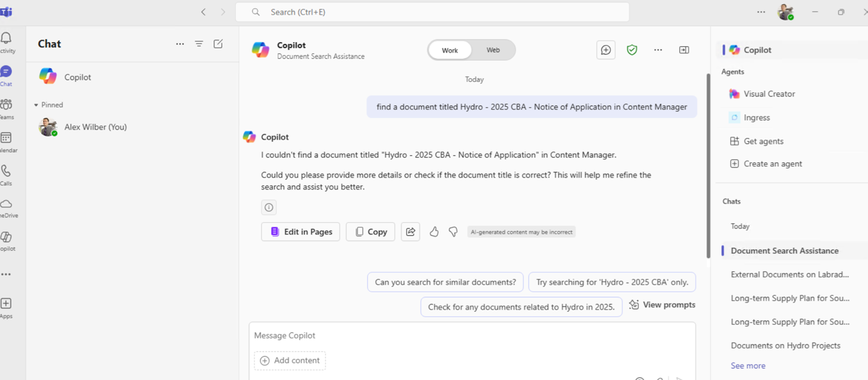The image size is (868, 380).
Task: Open the more options menu in Copilot header
Action: (658, 50)
